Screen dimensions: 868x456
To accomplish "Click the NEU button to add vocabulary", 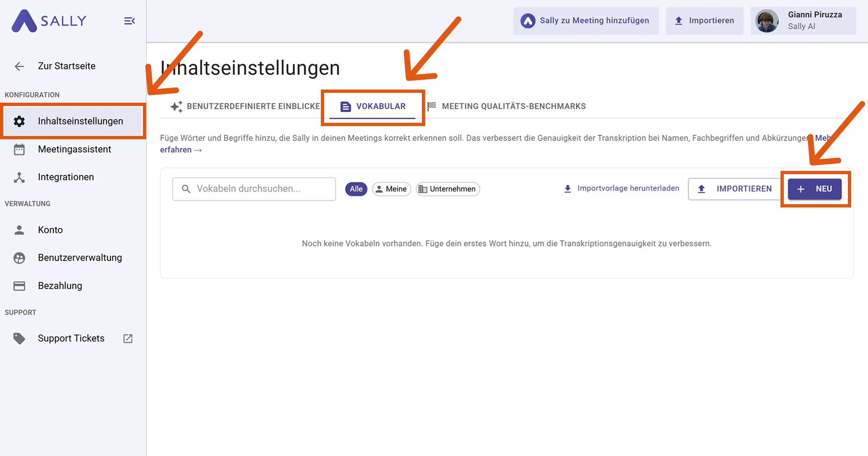I will [815, 189].
